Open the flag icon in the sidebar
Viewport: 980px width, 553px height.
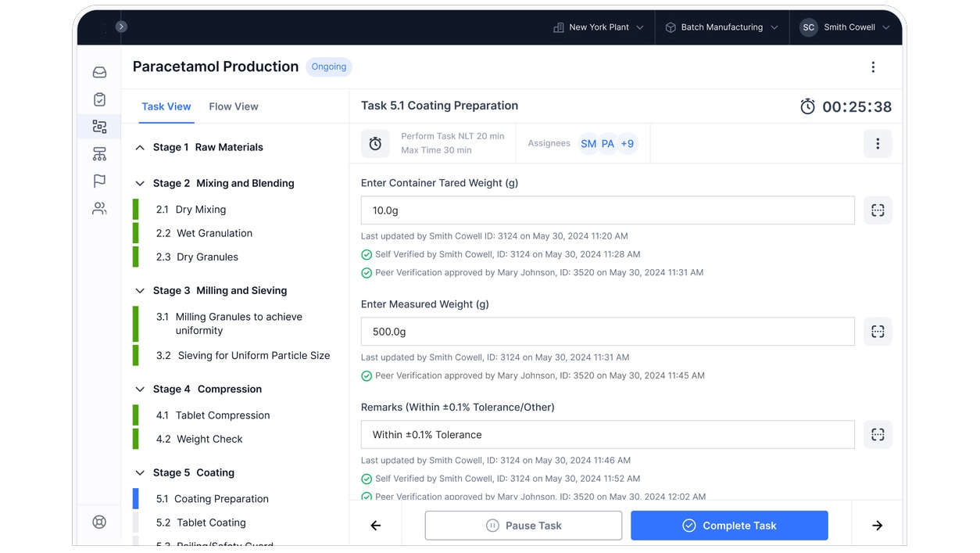click(99, 181)
